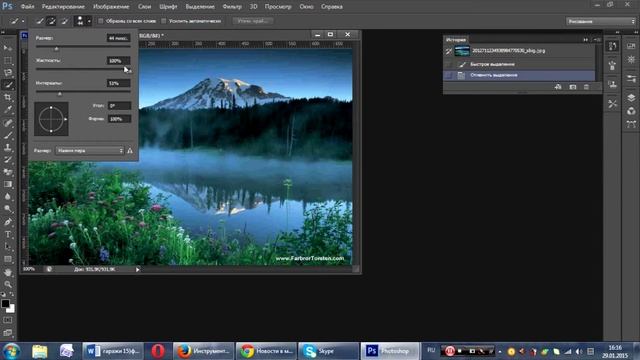Click the Жесткость hardness slider handle
This screenshot has width=640, height=360.
click(x=129, y=71)
